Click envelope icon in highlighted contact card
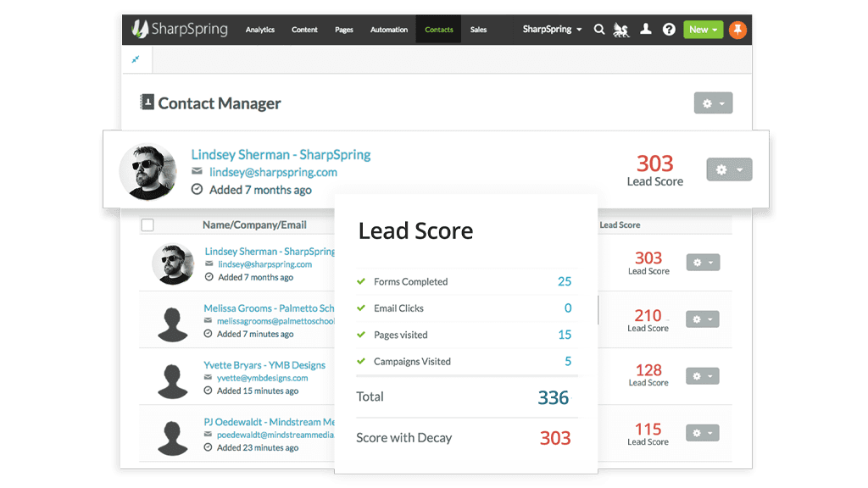The image size is (868, 488). (x=197, y=171)
